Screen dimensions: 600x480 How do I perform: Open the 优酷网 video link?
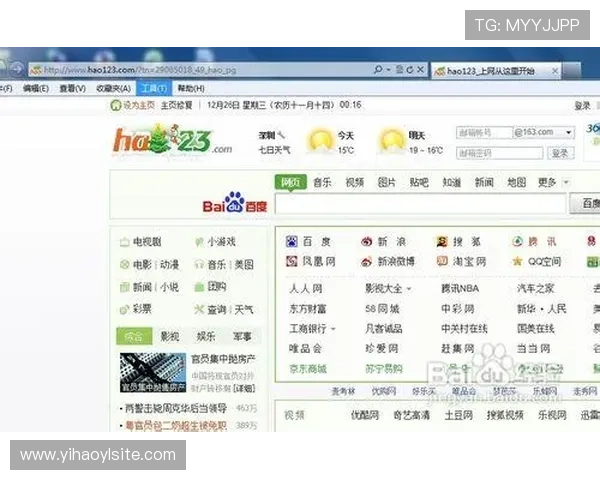pyautogui.click(x=365, y=415)
